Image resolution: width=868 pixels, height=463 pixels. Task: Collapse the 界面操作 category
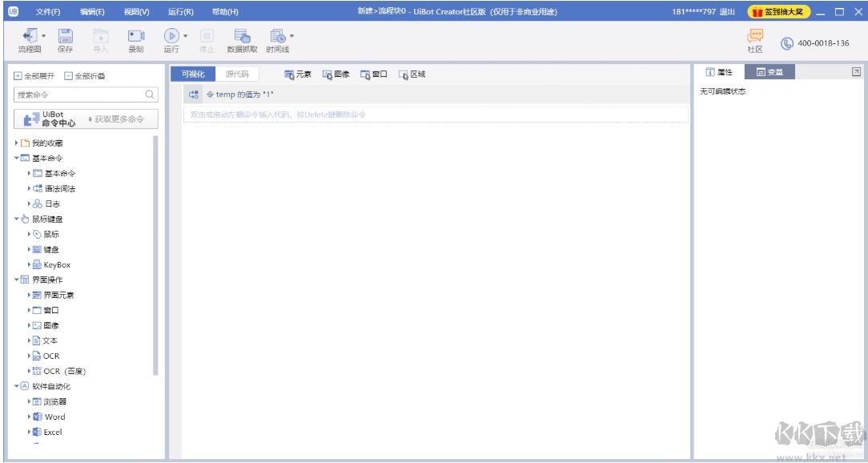(x=17, y=280)
